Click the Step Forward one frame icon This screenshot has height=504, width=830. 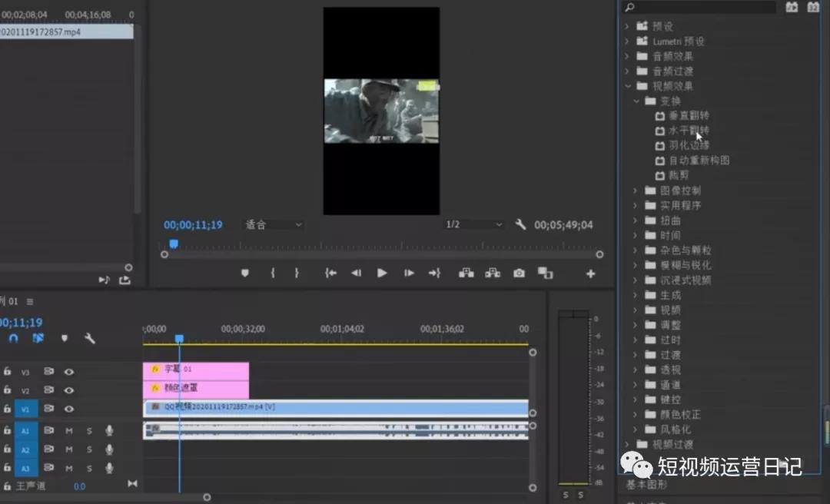(409, 273)
